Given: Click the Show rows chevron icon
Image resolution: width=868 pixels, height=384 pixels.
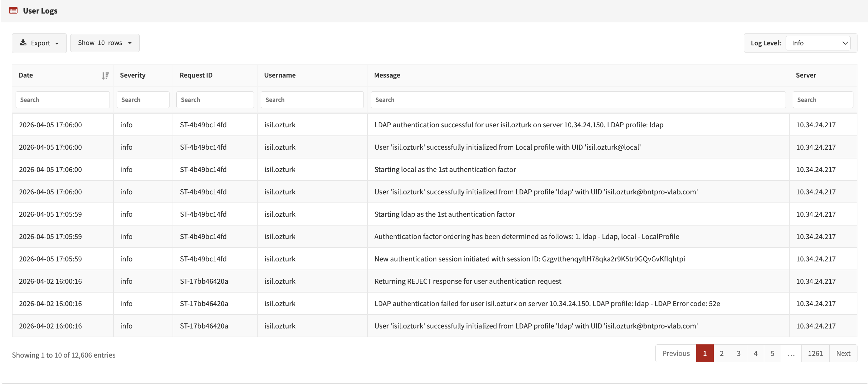Looking at the screenshot, I should 130,43.
